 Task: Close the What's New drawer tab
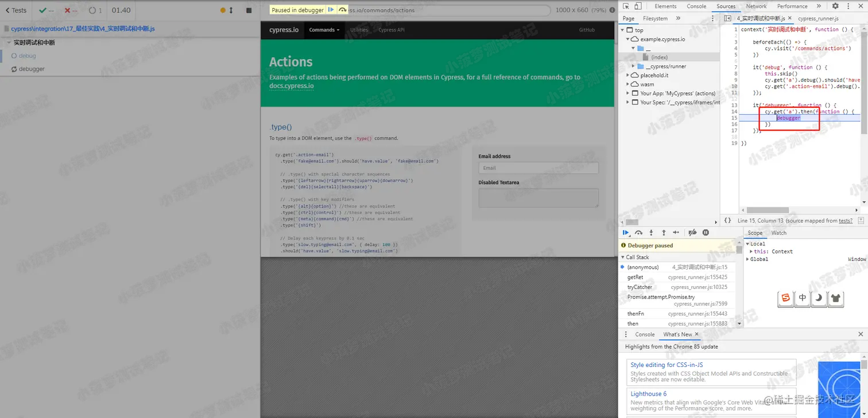697,334
